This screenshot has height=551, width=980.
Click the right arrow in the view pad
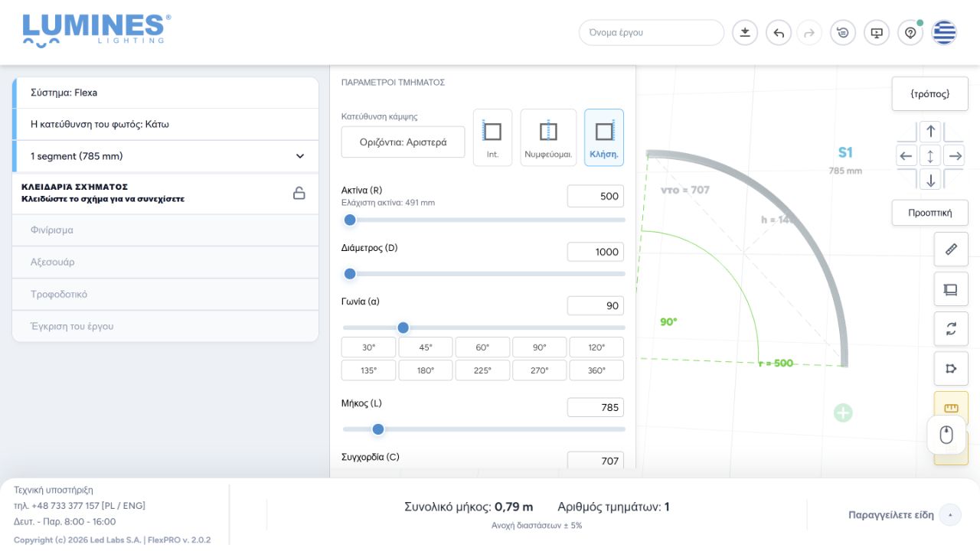(954, 156)
